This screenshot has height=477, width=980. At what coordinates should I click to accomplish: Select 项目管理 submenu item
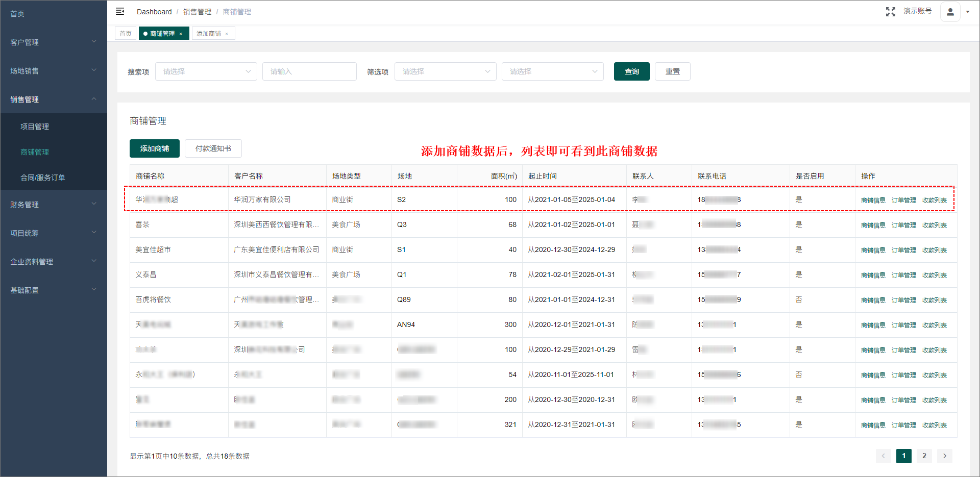click(54, 127)
